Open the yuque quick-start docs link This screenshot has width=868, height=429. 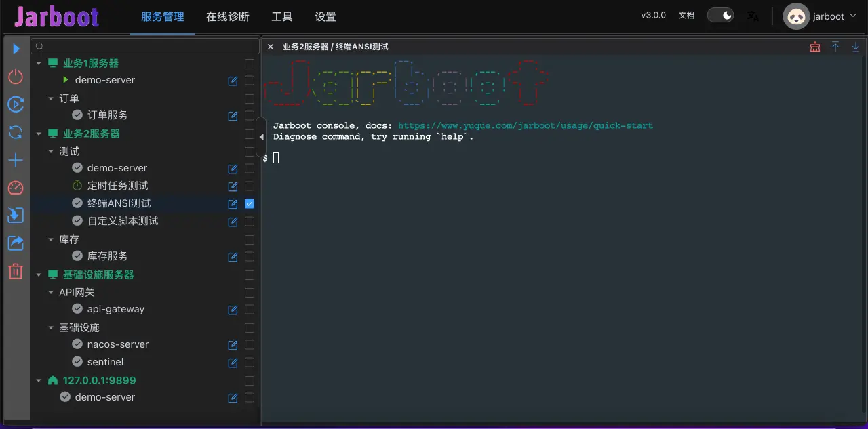526,125
